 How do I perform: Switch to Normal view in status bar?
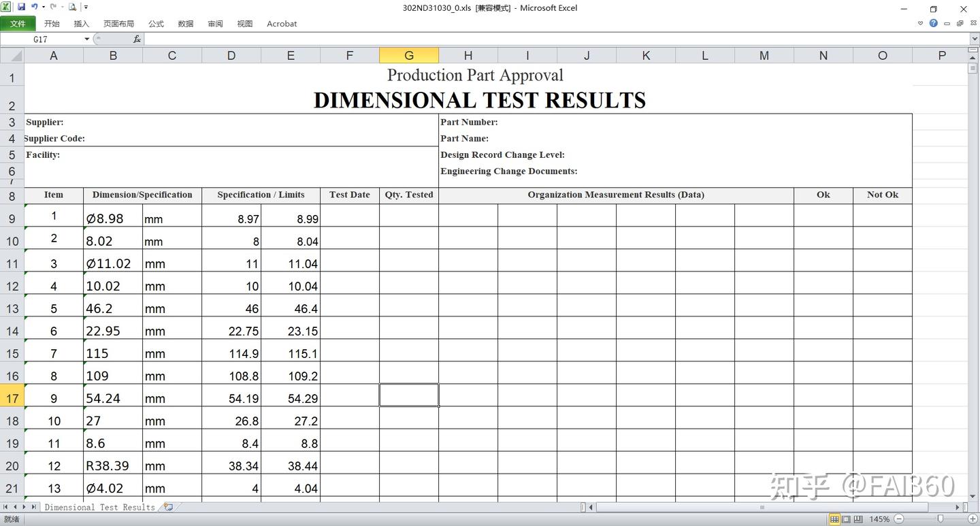click(x=834, y=519)
